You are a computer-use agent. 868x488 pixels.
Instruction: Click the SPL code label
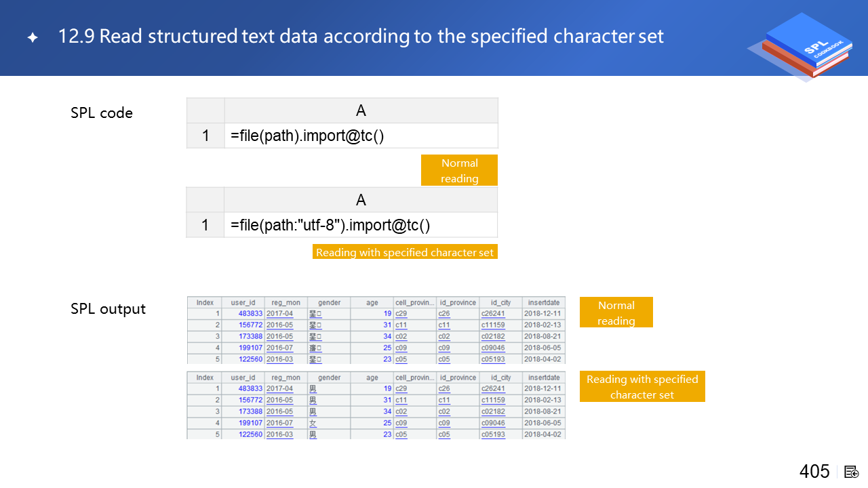pyautogui.click(x=102, y=113)
